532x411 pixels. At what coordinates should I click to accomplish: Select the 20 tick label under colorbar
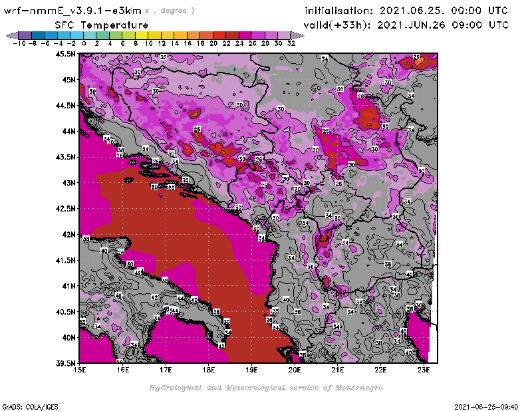213,43
